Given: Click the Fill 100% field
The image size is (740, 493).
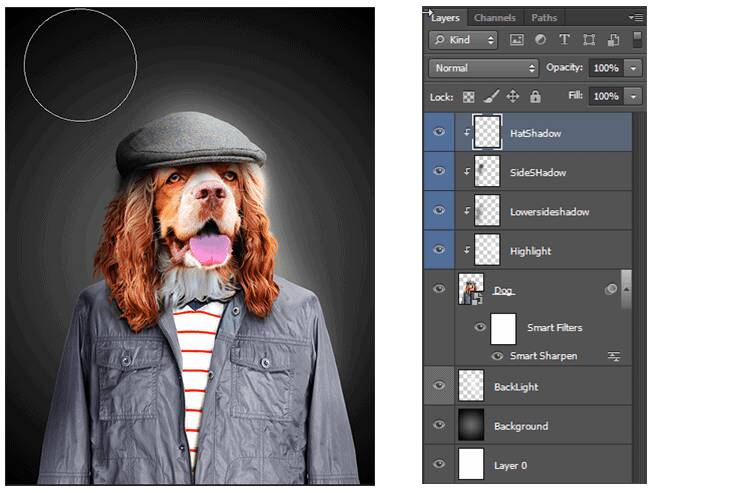Looking at the screenshot, I should [x=606, y=97].
